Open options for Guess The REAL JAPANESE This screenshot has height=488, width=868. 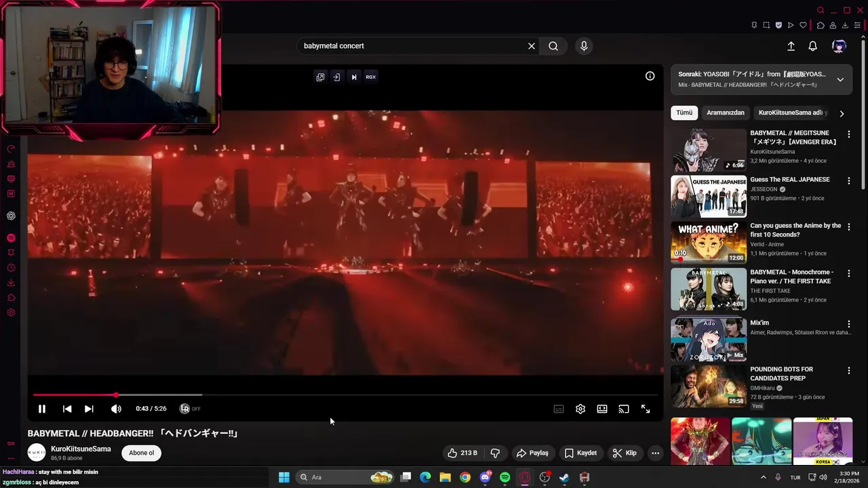click(x=848, y=181)
